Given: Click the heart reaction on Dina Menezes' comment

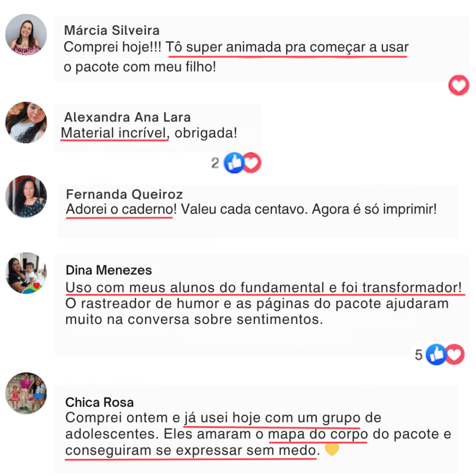Looking at the screenshot, I should (x=455, y=354).
